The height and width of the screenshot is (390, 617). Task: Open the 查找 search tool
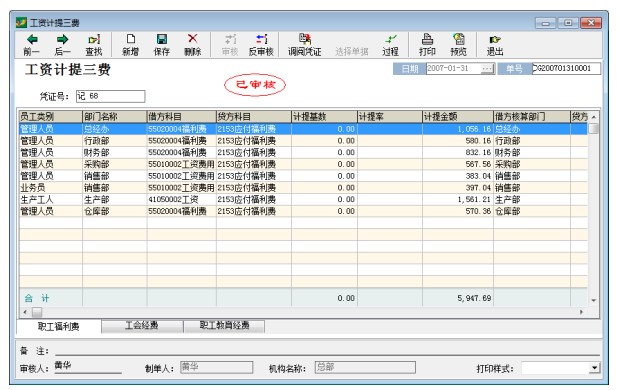point(94,45)
